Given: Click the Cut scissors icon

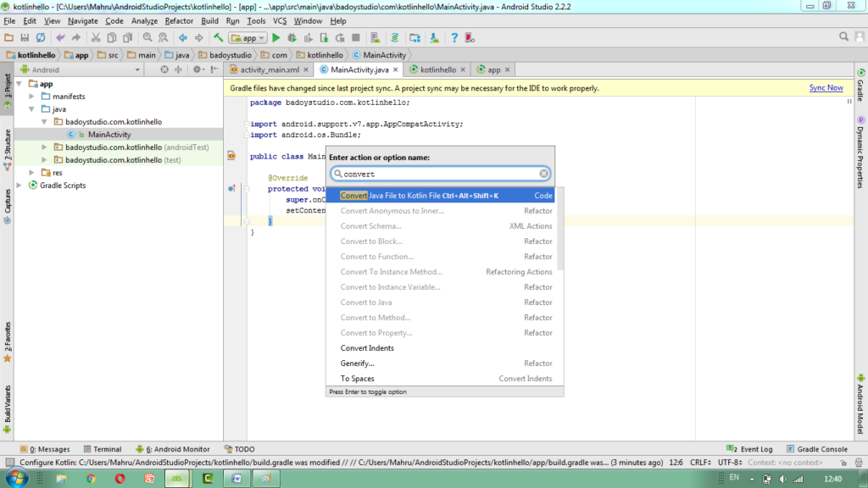Looking at the screenshot, I should tap(96, 37).
